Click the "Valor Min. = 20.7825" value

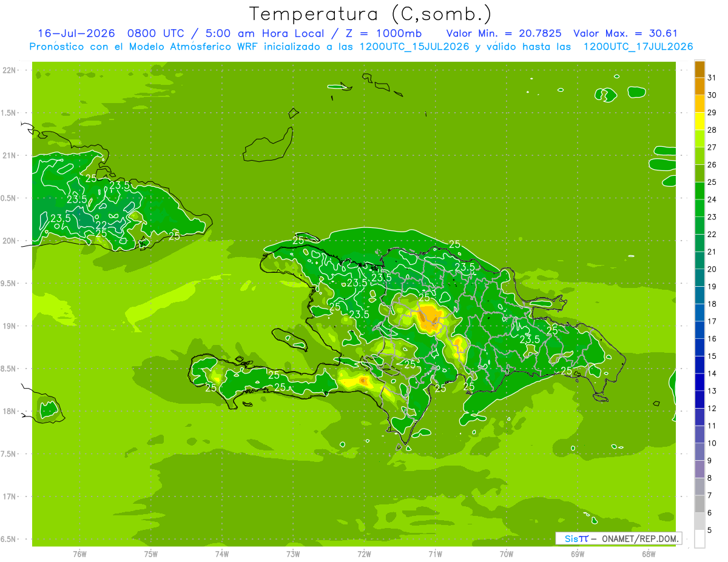pyautogui.click(x=504, y=33)
